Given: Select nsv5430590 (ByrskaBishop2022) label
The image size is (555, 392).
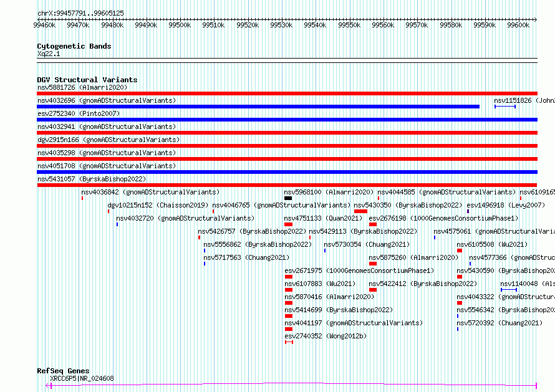Looking at the screenshot, I should pos(506,270).
